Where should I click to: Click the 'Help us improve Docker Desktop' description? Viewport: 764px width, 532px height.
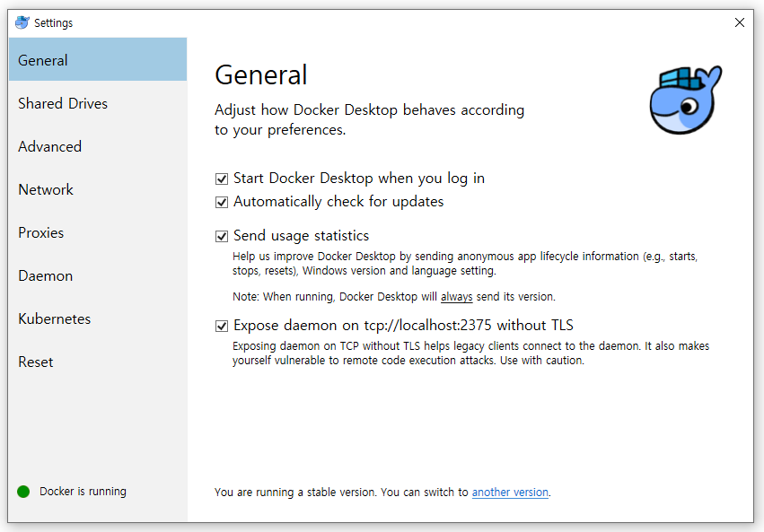tap(465, 264)
